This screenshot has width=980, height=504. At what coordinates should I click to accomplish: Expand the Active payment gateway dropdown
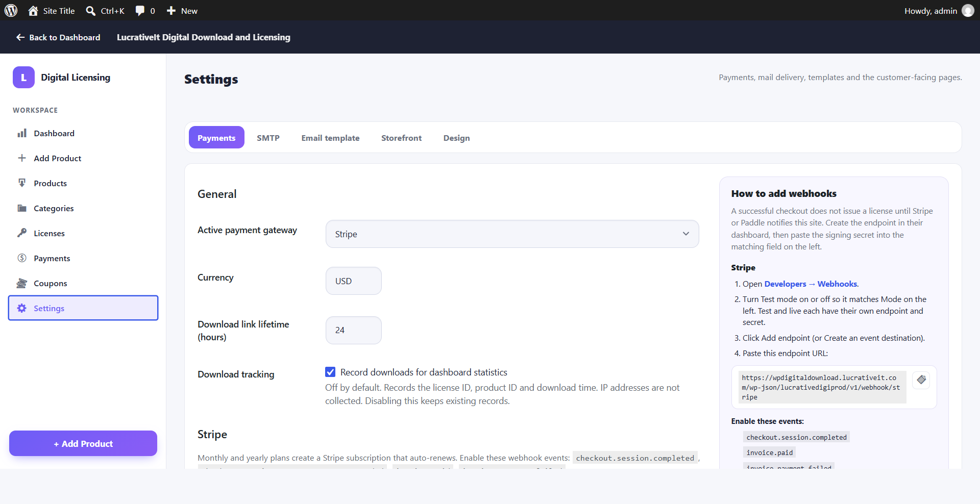click(x=512, y=234)
